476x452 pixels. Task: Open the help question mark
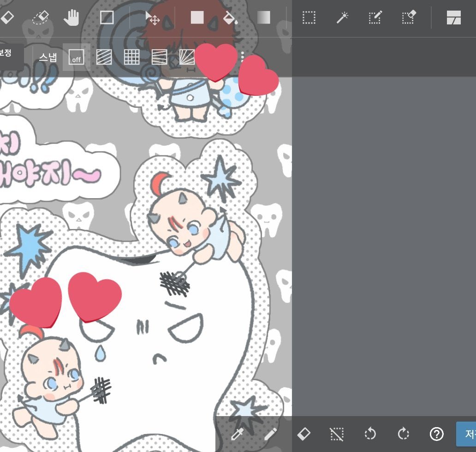click(436, 434)
